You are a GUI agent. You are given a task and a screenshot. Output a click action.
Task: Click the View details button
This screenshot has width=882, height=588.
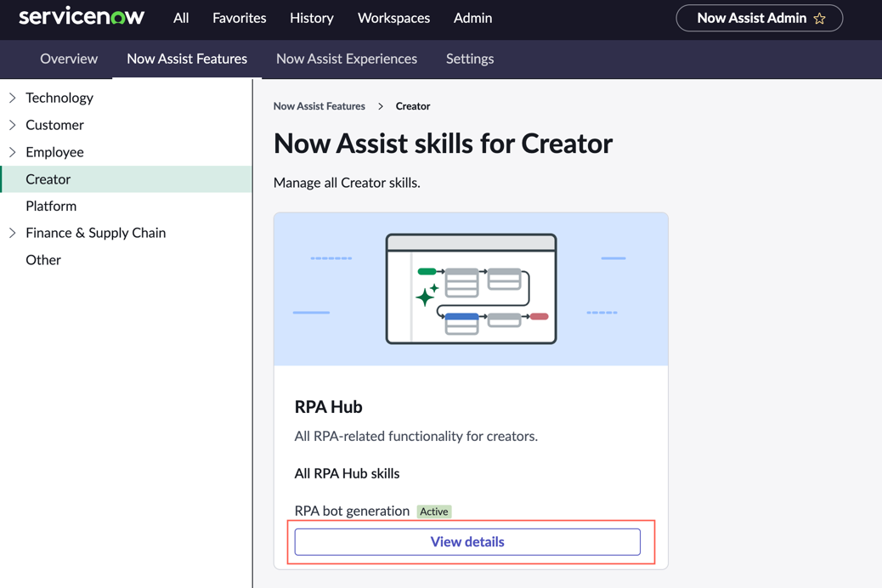[x=467, y=542]
